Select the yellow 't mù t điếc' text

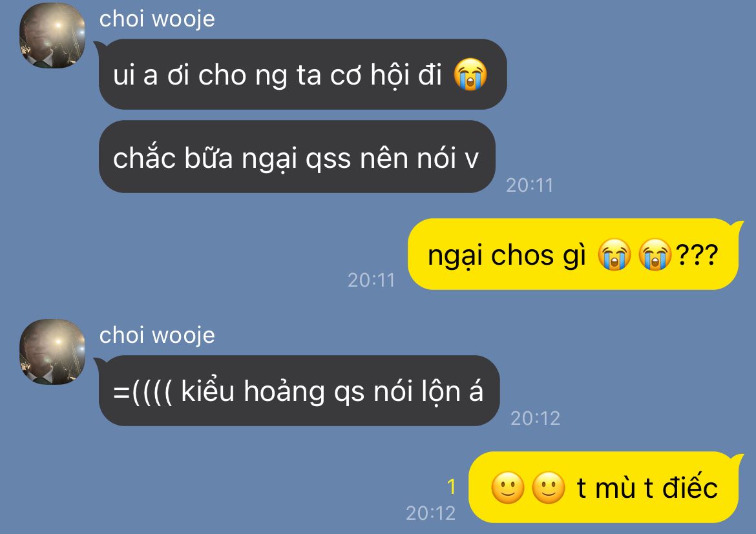[647, 488]
